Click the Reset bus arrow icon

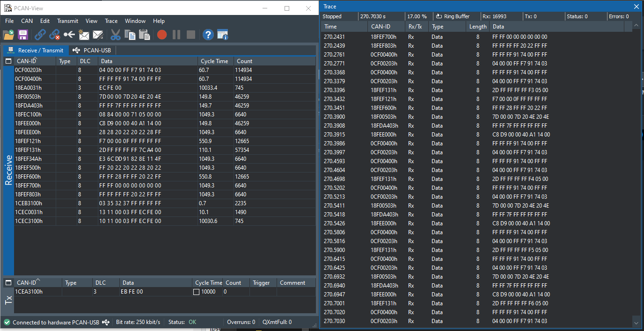(x=69, y=35)
